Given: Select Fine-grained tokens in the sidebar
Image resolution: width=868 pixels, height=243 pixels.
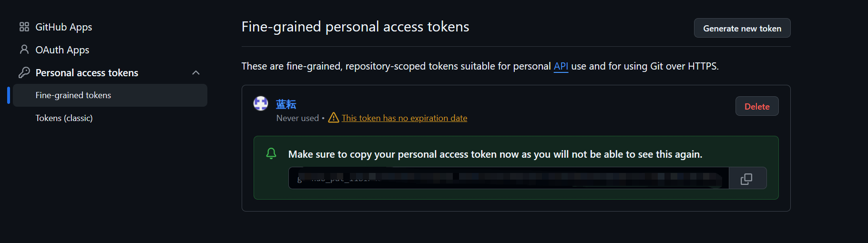Looking at the screenshot, I should point(73,95).
